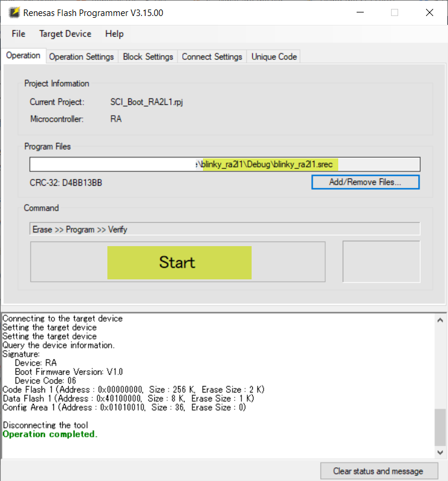Open the Block Settings tab
This screenshot has height=481, width=448.
pos(148,57)
